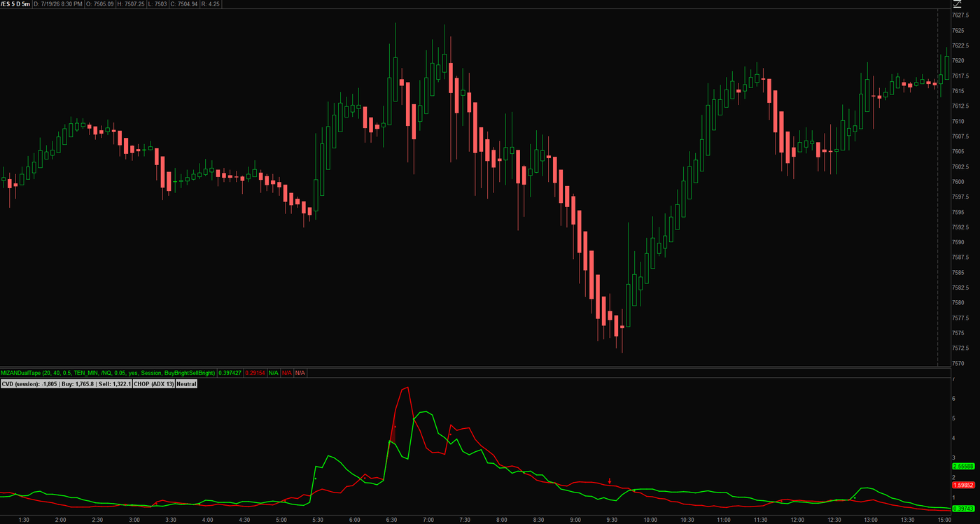Click the green 0.397427 study value
Image resolution: width=980 pixels, height=524 pixels.
tap(230, 373)
